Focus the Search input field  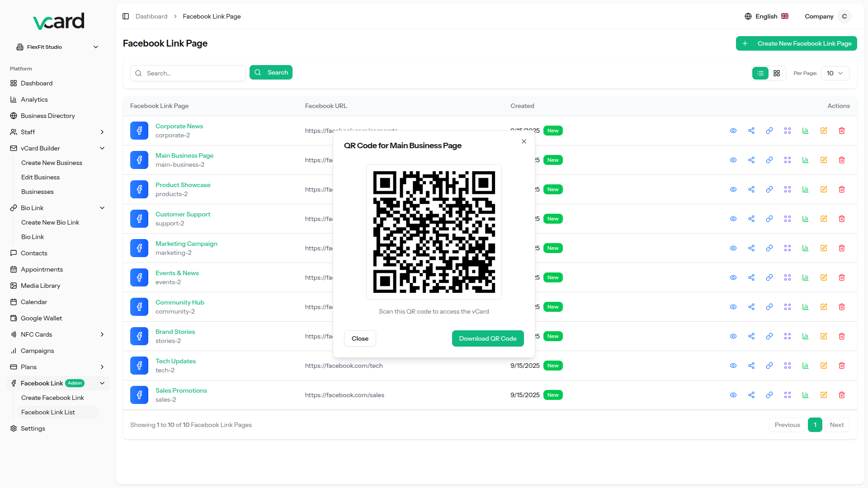coord(188,73)
